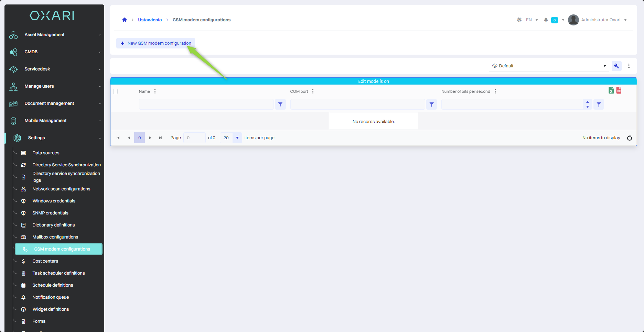
Task: Export the table to Excel
Action: point(611,90)
